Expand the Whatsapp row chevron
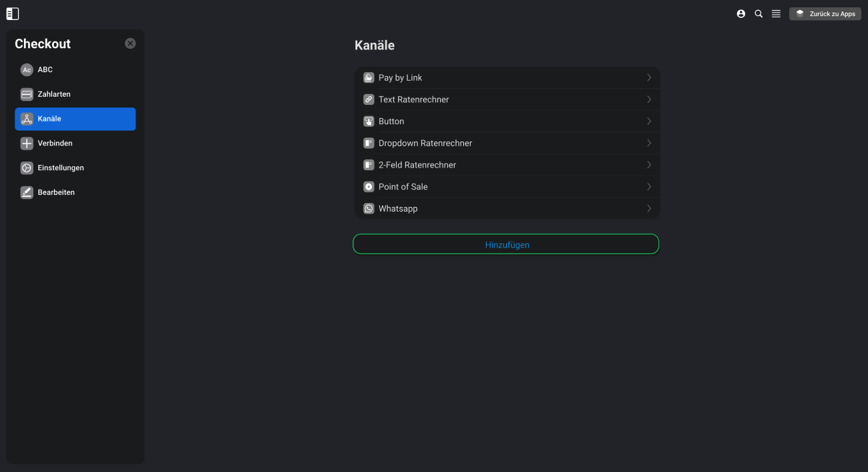The height and width of the screenshot is (472, 868). pos(648,208)
